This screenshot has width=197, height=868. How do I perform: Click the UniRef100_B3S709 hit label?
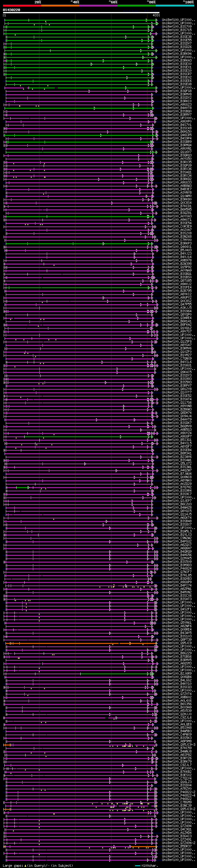(177, 26)
